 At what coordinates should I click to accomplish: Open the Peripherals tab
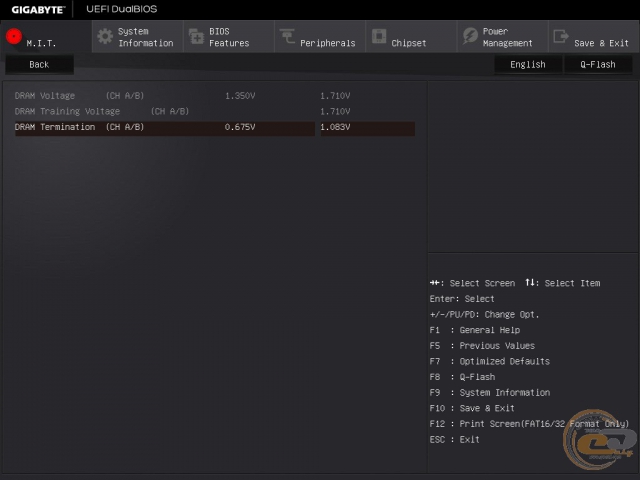click(x=320, y=37)
